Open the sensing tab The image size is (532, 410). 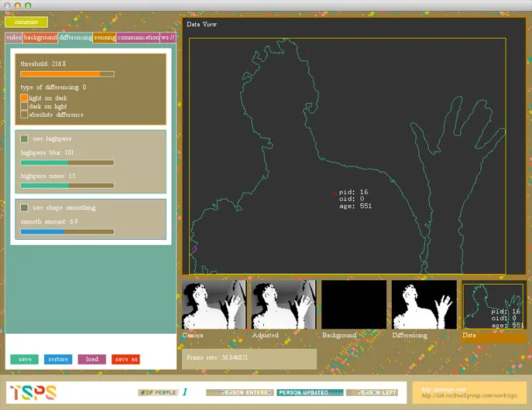tap(105, 37)
